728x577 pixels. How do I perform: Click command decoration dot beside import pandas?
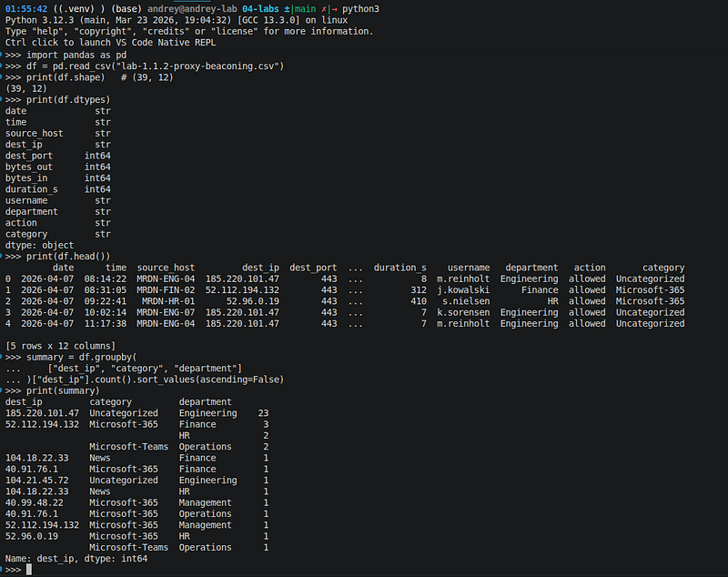coord(1,55)
